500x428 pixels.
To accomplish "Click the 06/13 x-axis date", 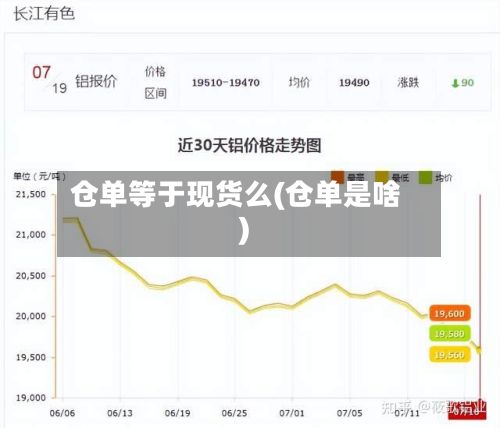I will coord(120,413).
